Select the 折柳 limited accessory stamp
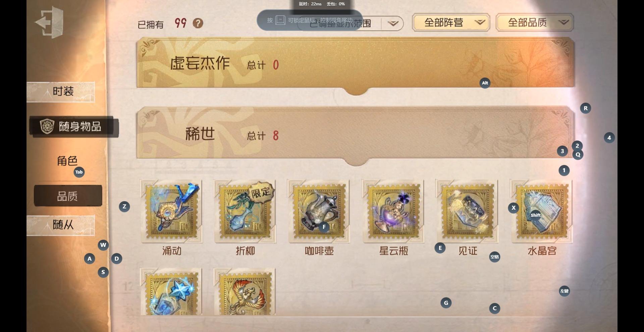Viewport: 644px width, 332px height. (x=245, y=211)
